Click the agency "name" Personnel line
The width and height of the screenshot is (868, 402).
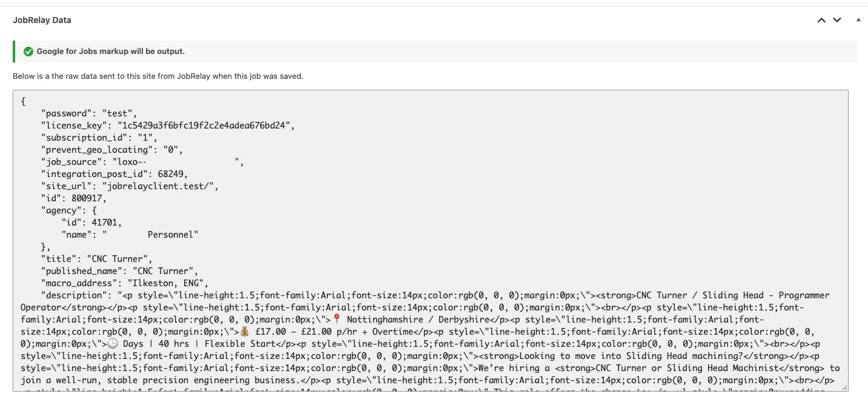click(130, 235)
